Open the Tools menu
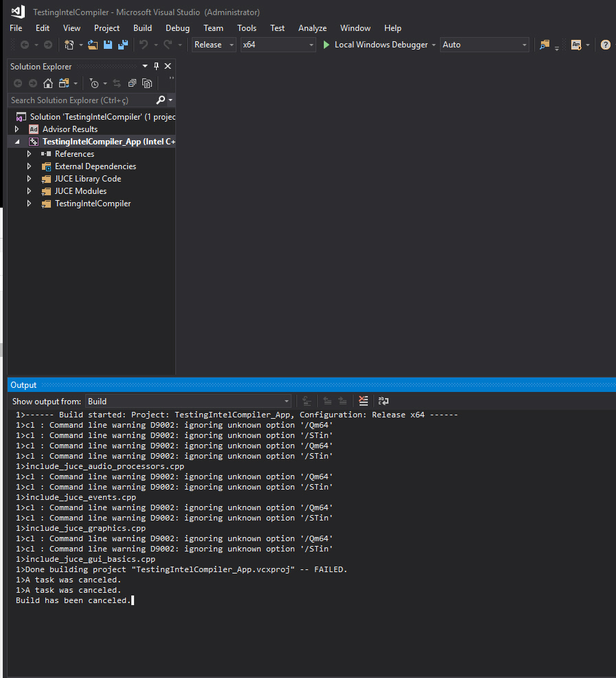This screenshot has height=678, width=616. click(247, 28)
